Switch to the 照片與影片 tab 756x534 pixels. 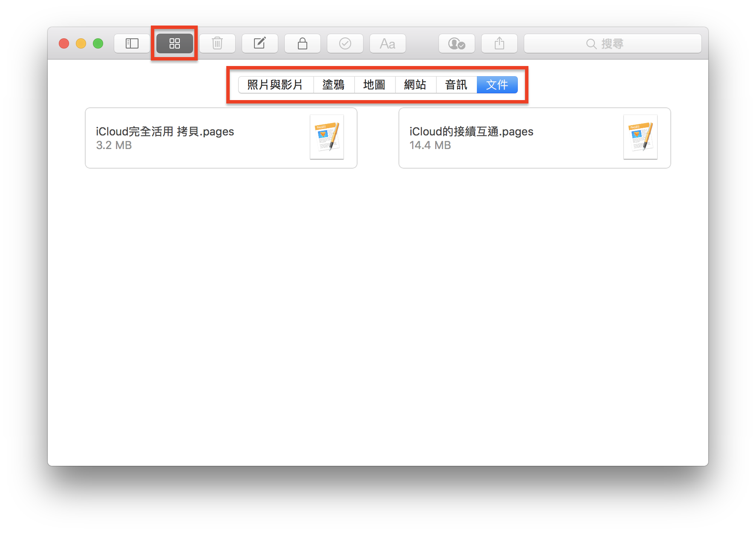pos(275,85)
